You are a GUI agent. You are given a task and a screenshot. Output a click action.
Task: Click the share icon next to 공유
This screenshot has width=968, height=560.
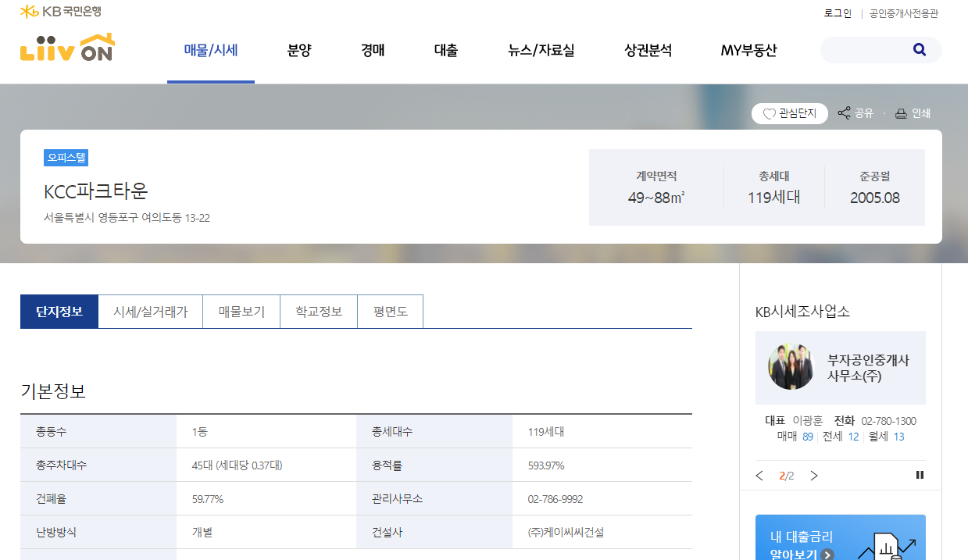click(x=844, y=113)
